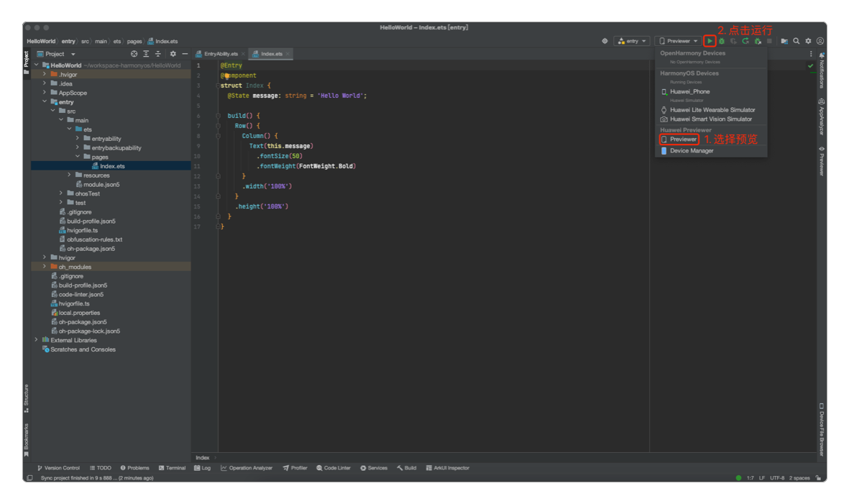Open the Code Linter tool window
849x504 pixels.
[334, 468]
